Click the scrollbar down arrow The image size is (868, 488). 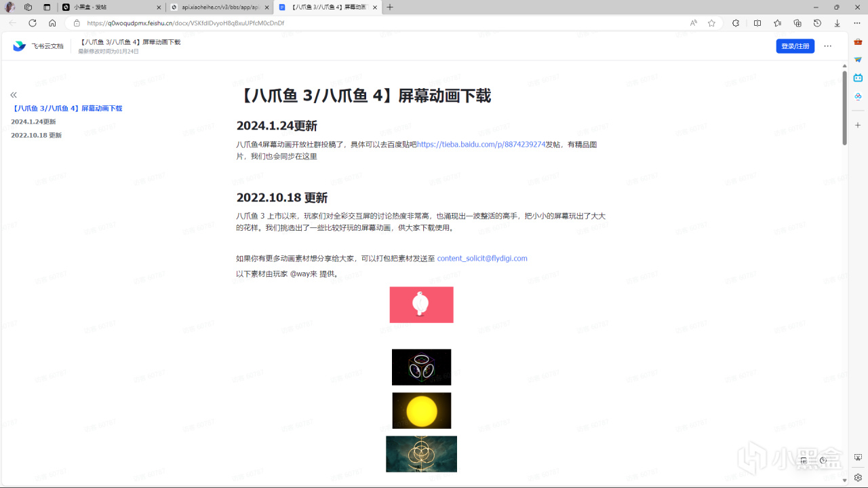tap(844, 479)
